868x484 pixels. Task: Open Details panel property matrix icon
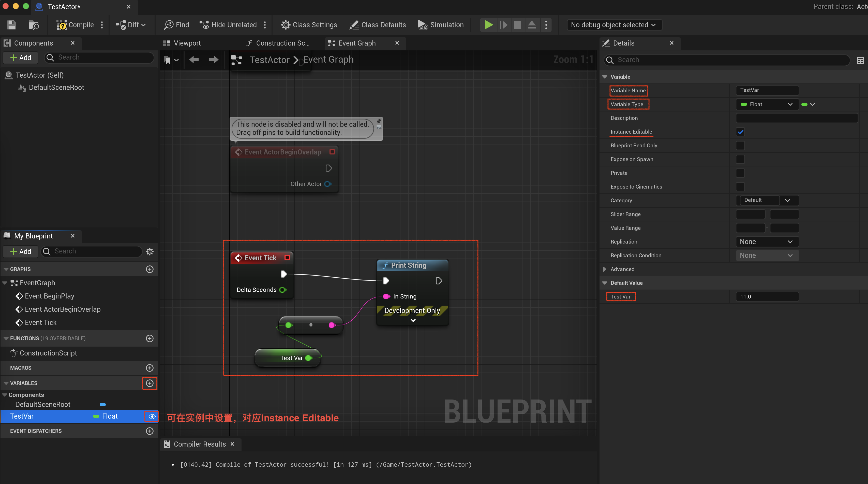(861, 60)
